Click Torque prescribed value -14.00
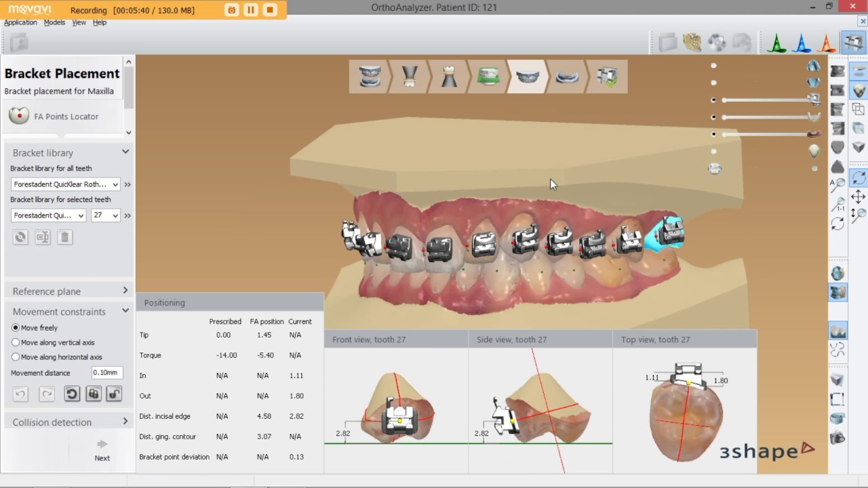 click(x=226, y=355)
